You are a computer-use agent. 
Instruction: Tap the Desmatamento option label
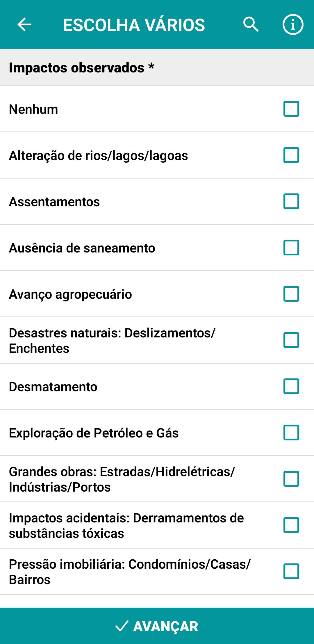pyautogui.click(x=53, y=387)
